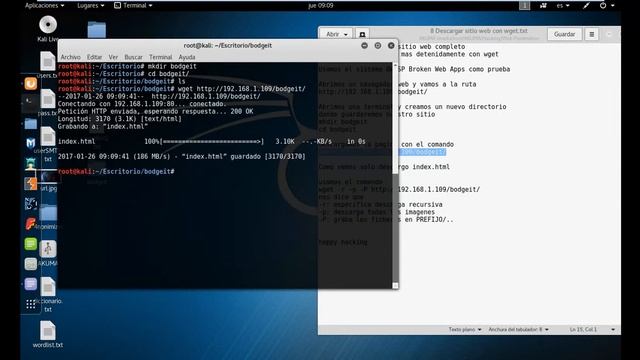640x360 pixels.
Task: Create a new document in gedit
Action: (x=362, y=34)
